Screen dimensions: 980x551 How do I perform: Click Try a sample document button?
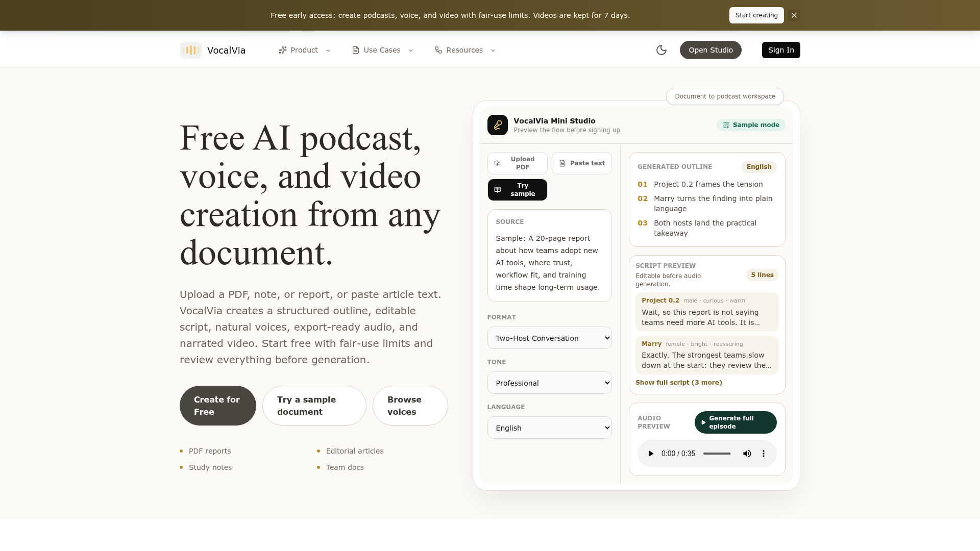[314, 406]
